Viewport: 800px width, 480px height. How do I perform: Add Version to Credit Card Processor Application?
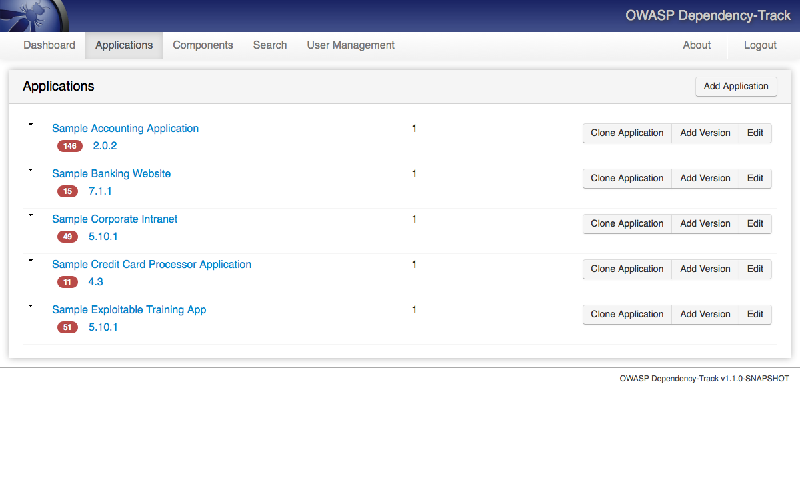[705, 269]
